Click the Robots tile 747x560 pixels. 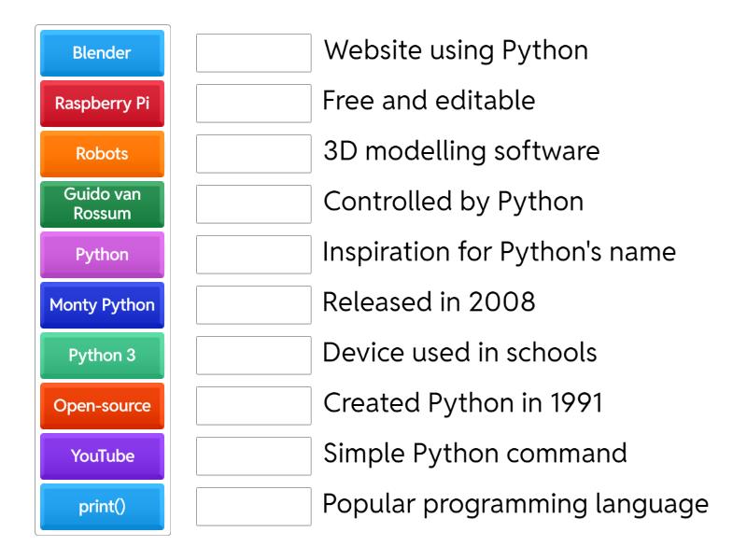[101, 155]
